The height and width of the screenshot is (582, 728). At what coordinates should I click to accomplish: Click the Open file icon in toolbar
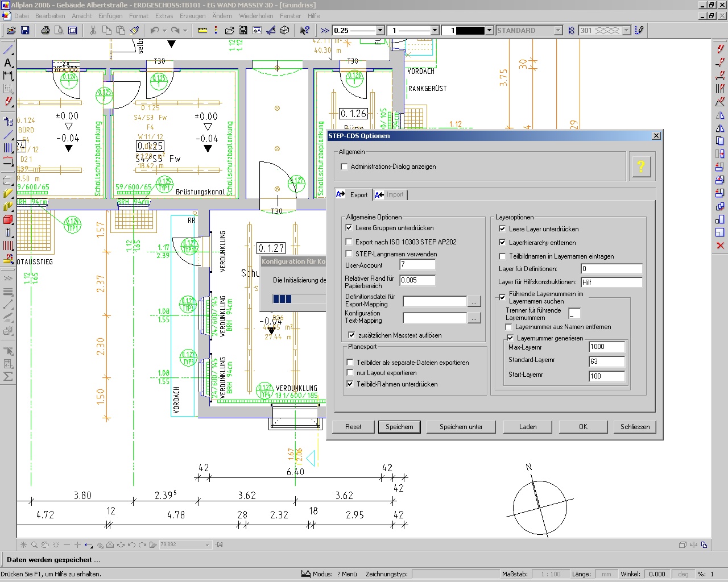[x=10, y=30]
